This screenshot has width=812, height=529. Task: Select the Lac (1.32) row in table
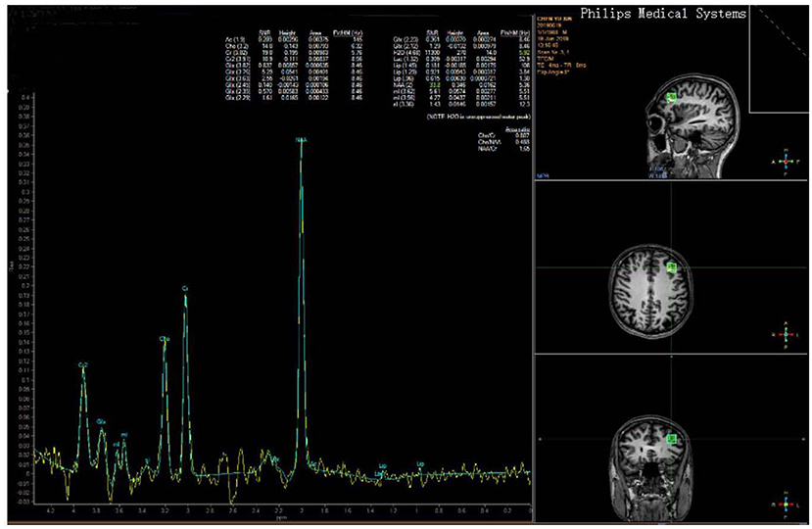coord(462,59)
